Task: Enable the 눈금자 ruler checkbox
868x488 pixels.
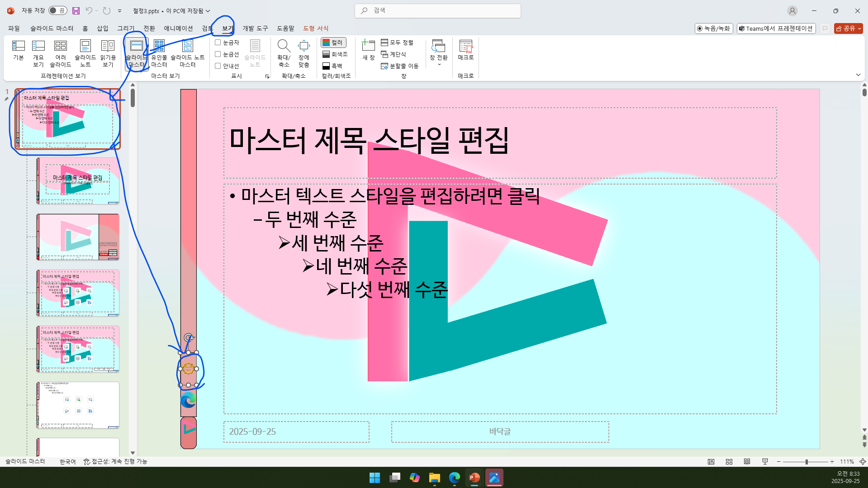Action: (218, 42)
